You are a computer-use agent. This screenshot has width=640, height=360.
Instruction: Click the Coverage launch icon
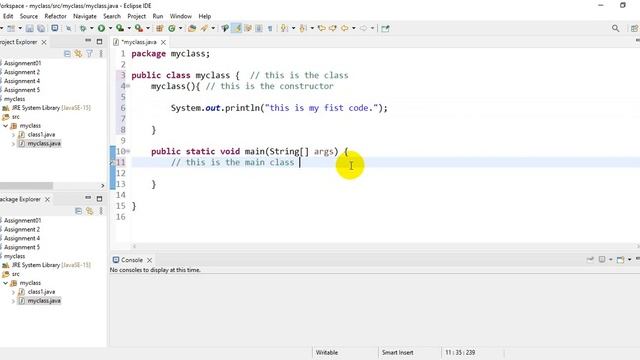point(120,28)
